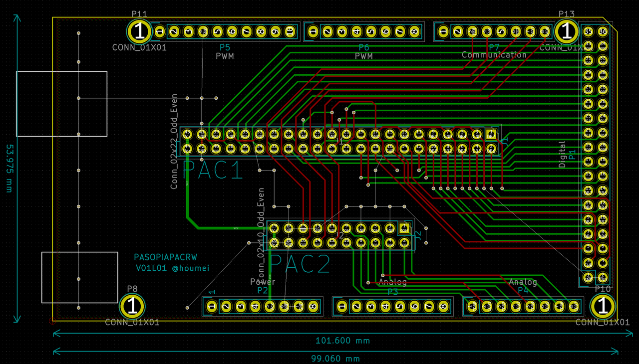Pick pad 4 of P2 Power header
The image size is (639, 364).
[x=255, y=306]
